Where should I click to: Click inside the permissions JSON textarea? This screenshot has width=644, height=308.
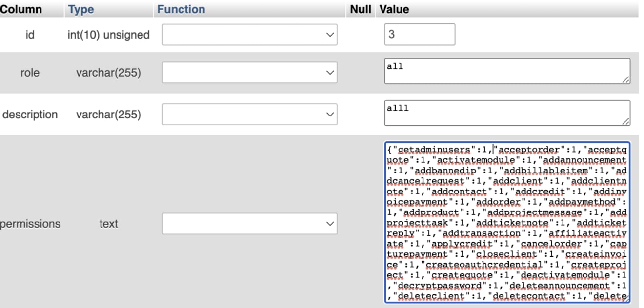pos(507,222)
